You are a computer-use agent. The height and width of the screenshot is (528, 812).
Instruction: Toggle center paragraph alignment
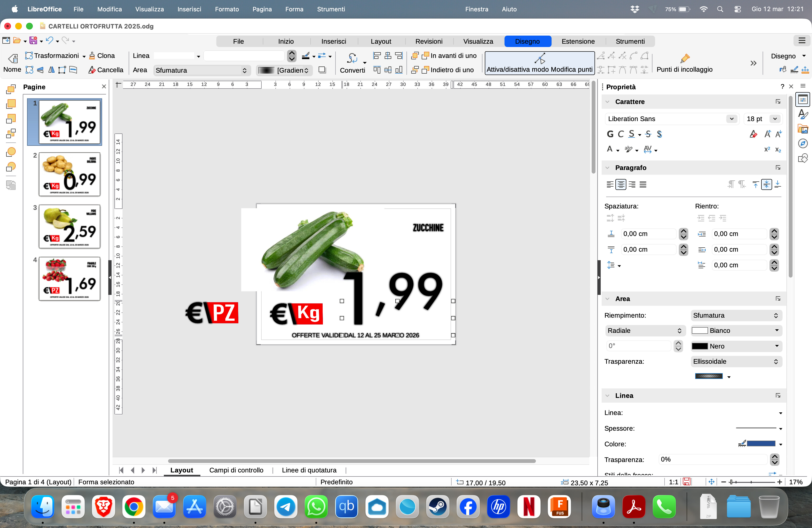click(621, 184)
